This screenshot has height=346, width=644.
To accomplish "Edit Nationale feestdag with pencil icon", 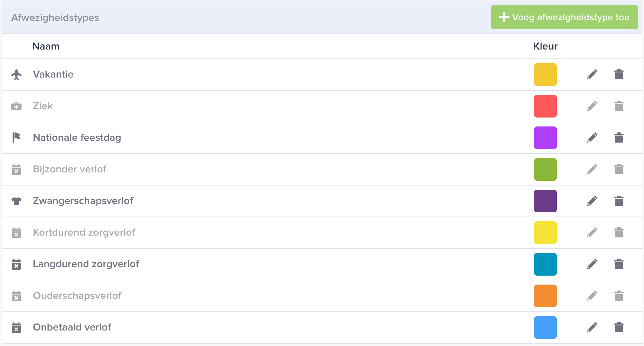I will (x=592, y=138).
